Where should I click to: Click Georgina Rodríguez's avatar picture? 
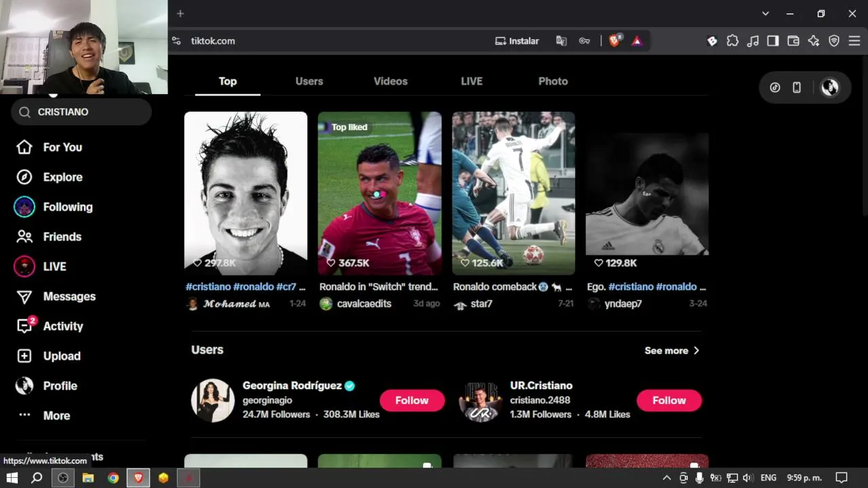213,401
